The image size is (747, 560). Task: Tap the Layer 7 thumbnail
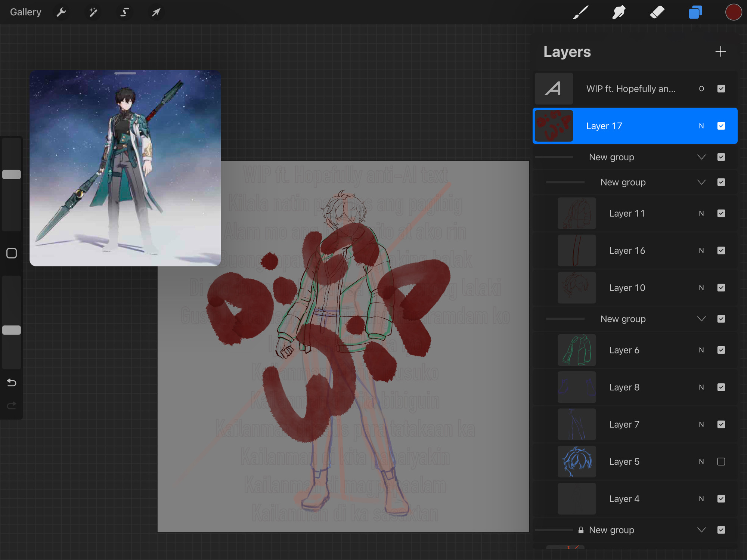pyautogui.click(x=577, y=424)
